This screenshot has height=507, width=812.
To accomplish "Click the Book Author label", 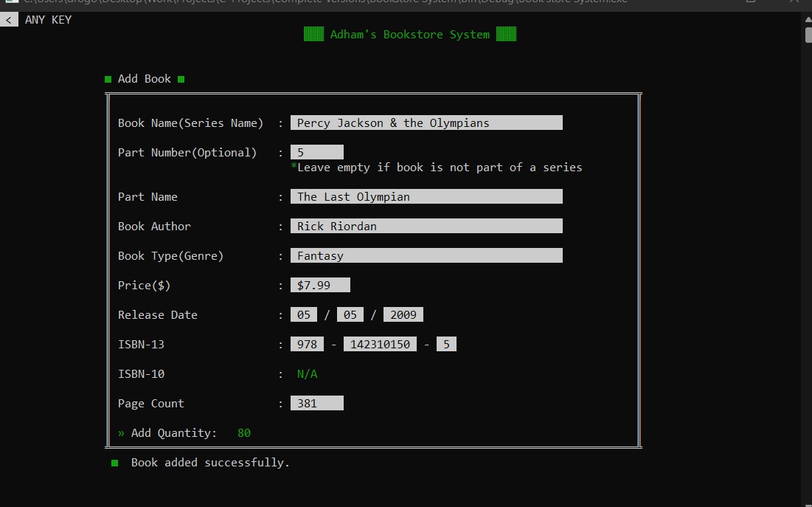I will coord(154,226).
